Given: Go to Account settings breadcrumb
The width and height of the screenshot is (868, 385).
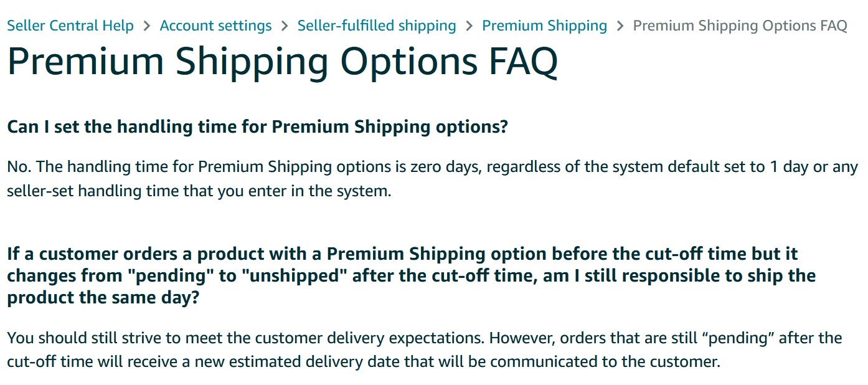Looking at the screenshot, I should [x=215, y=26].
